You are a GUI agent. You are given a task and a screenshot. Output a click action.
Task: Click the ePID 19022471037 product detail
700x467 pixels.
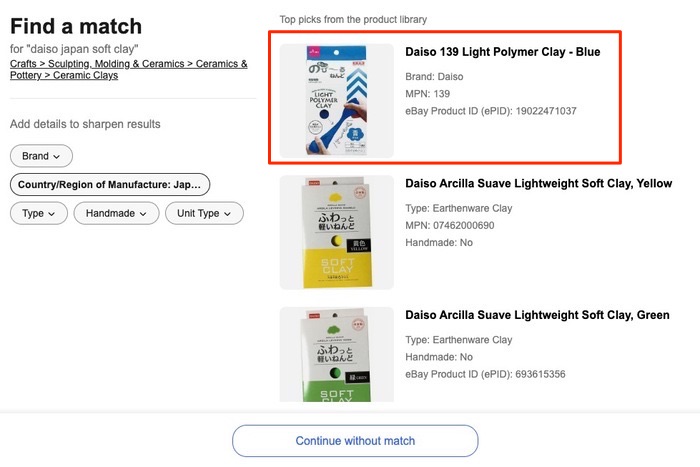[x=490, y=111]
